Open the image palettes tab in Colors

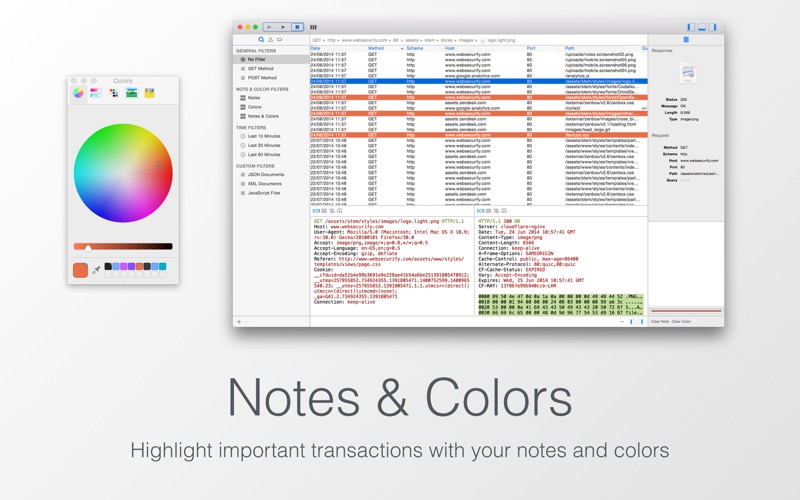(x=132, y=93)
